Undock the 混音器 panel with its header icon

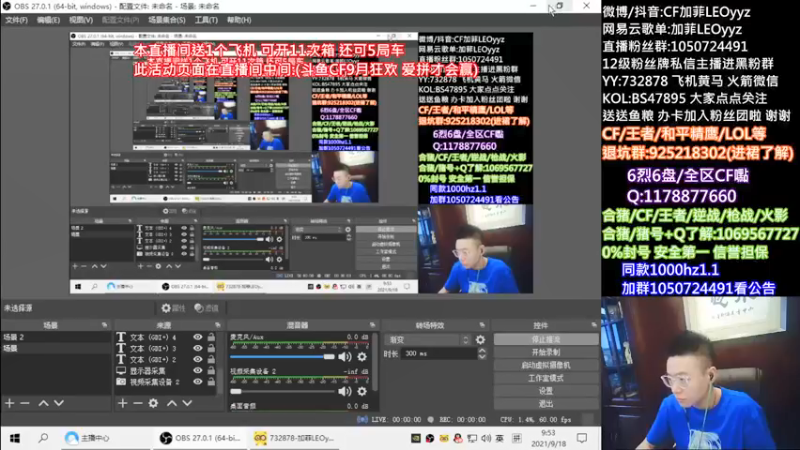[x=372, y=325]
